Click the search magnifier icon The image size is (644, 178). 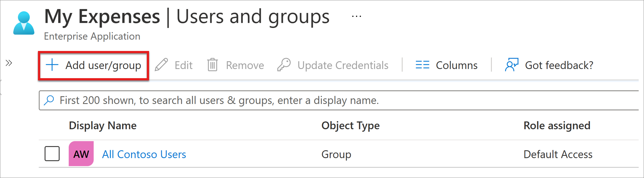(49, 100)
